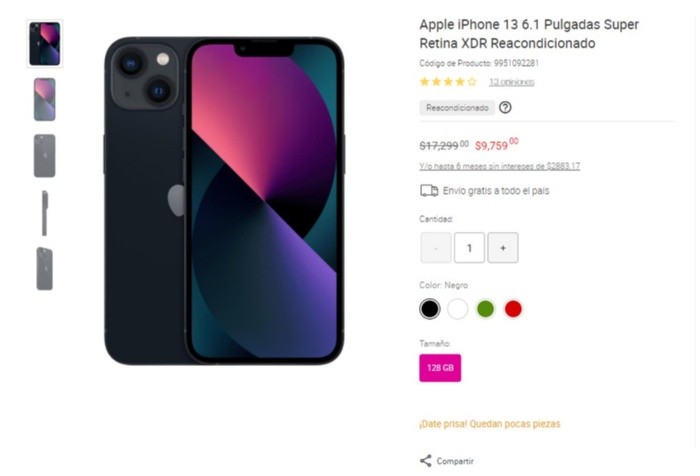This screenshot has height=476, width=700.
Task: Select the first front-and-back phone thumbnail
Action: click(x=45, y=44)
